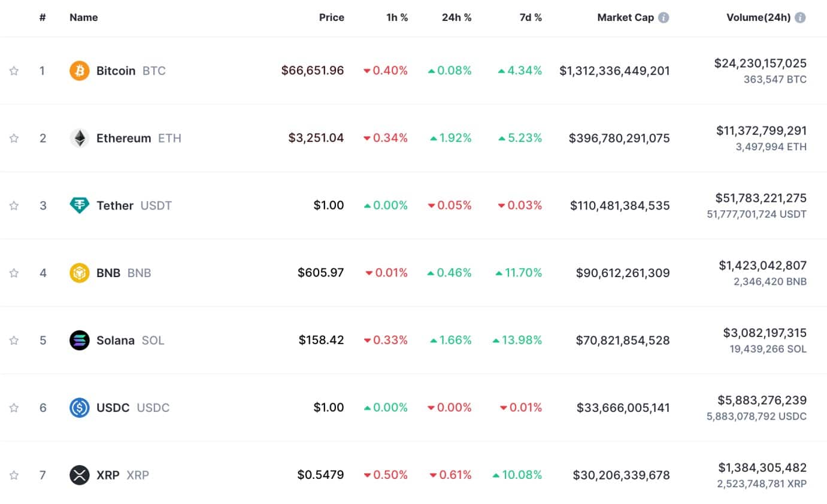The height and width of the screenshot is (504, 827).
Task: Open the Volume(24h) info icon
Action: pos(800,17)
